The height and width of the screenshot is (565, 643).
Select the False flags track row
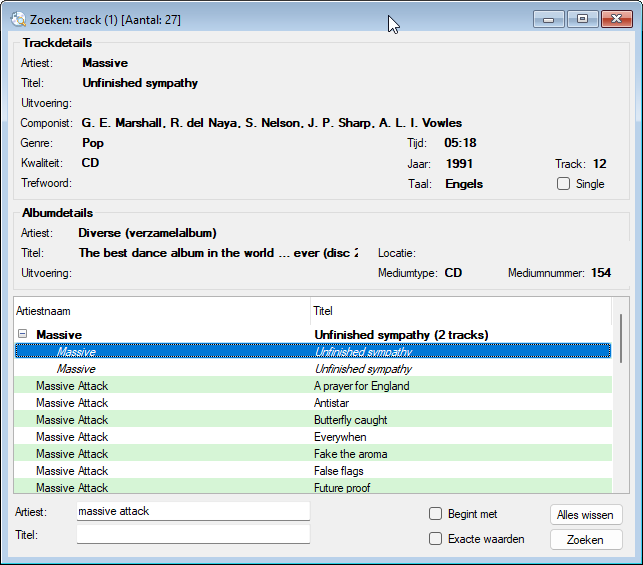(x=313, y=471)
